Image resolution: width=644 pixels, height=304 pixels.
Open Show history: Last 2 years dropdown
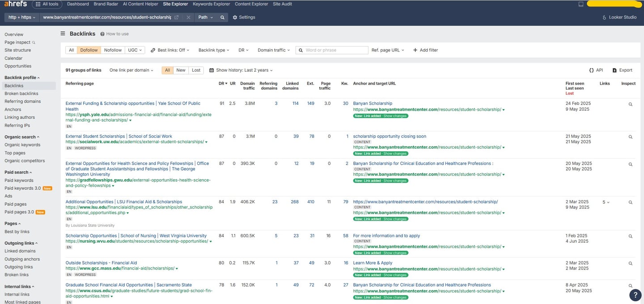point(241,70)
